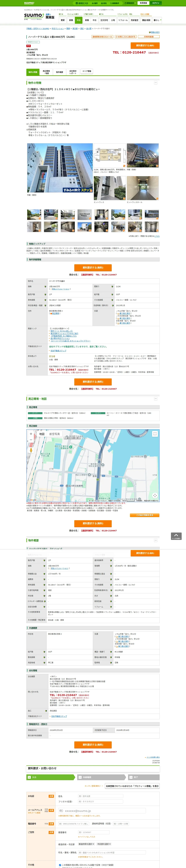The height and width of the screenshot is (868, 186).
Task: Open the 情報の見方 help icon link
Action: pos(154,32)
